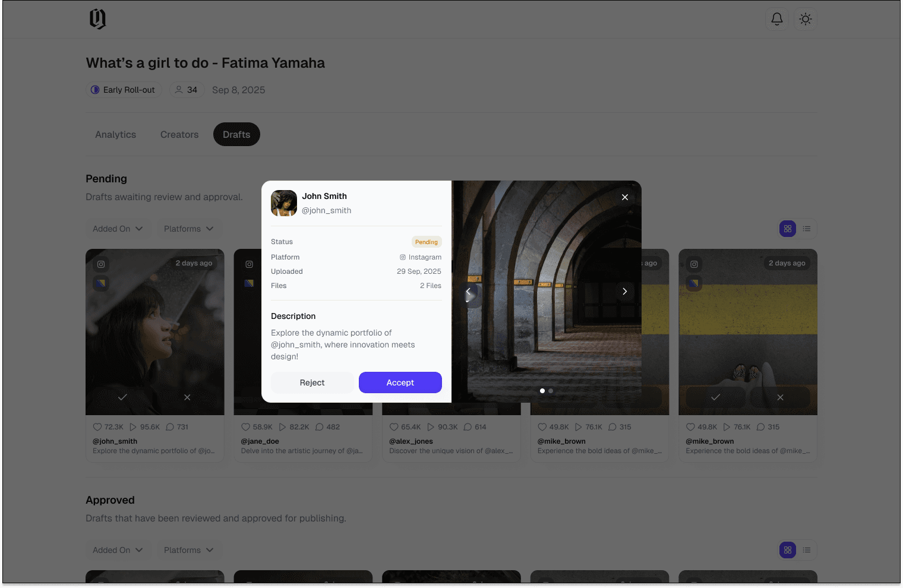The width and height of the screenshot is (903, 588).
Task: Click the Pending status badge in dialog
Action: [x=427, y=242]
